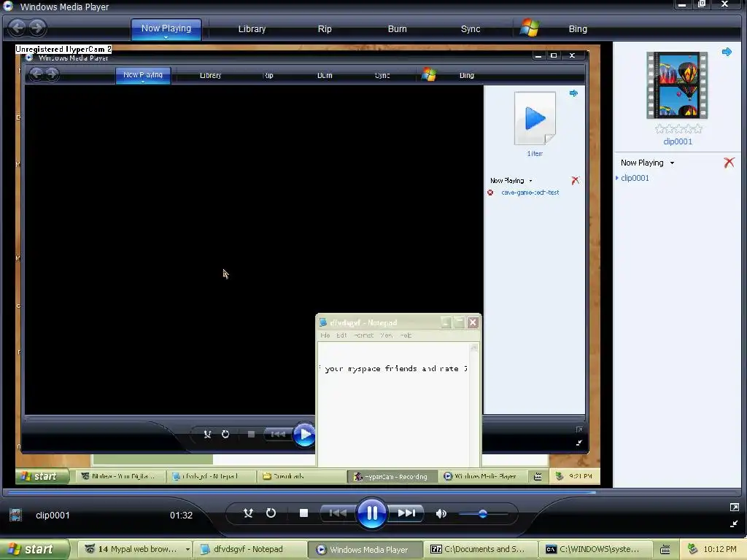Switch to the Now Playing tab

166,28
